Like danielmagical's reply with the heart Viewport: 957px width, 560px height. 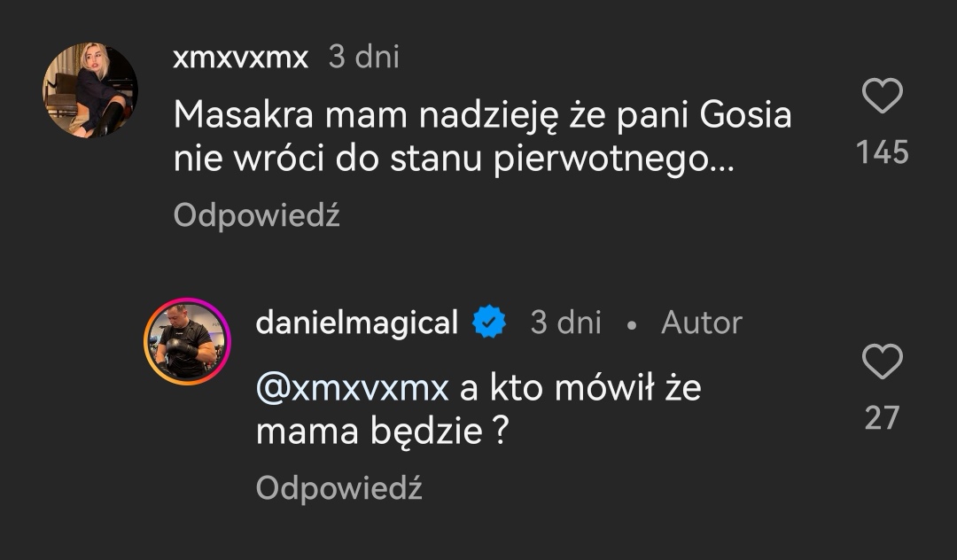(882, 362)
